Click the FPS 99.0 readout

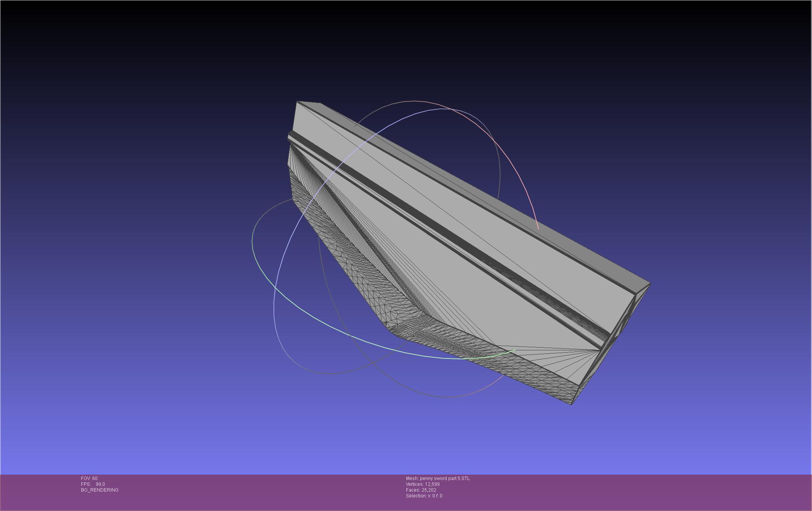93,484
